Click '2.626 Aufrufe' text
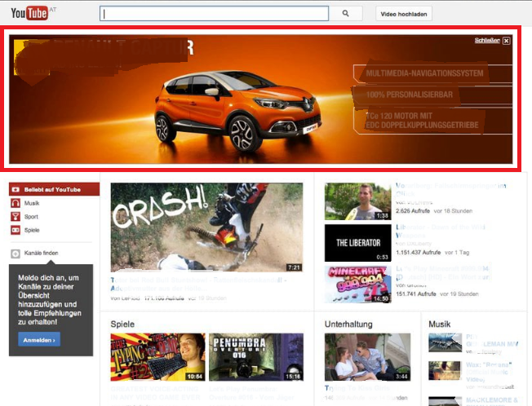The width and height of the screenshot is (532, 406). [413, 211]
